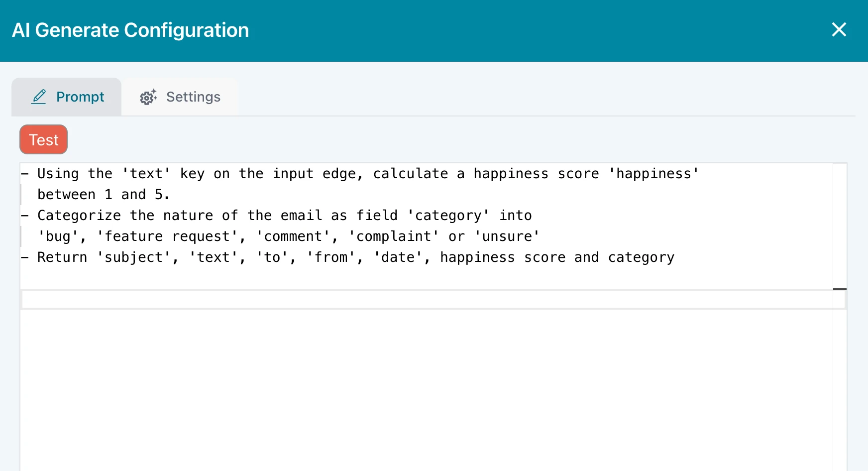Click the word 'happiness' in quotes
The height and width of the screenshot is (471, 868).
(x=653, y=174)
